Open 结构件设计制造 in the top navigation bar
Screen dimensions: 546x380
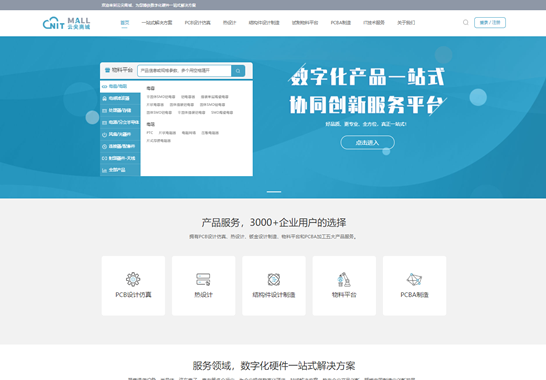264,23
